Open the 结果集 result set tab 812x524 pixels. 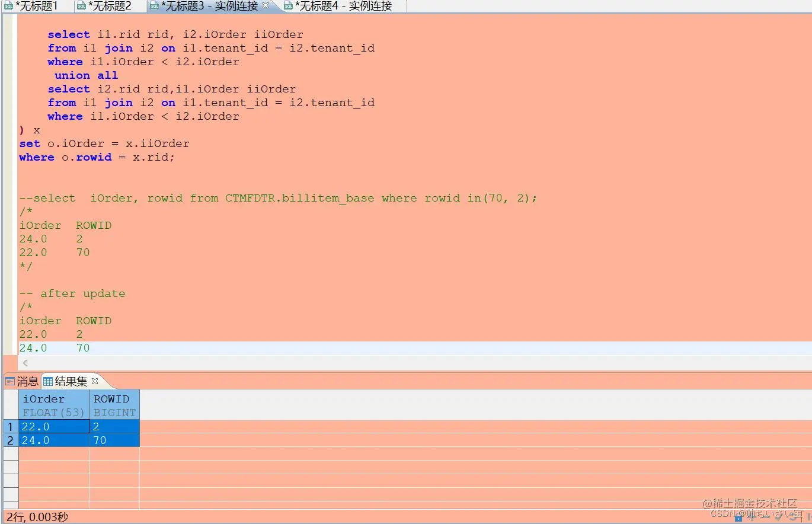[71, 381]
